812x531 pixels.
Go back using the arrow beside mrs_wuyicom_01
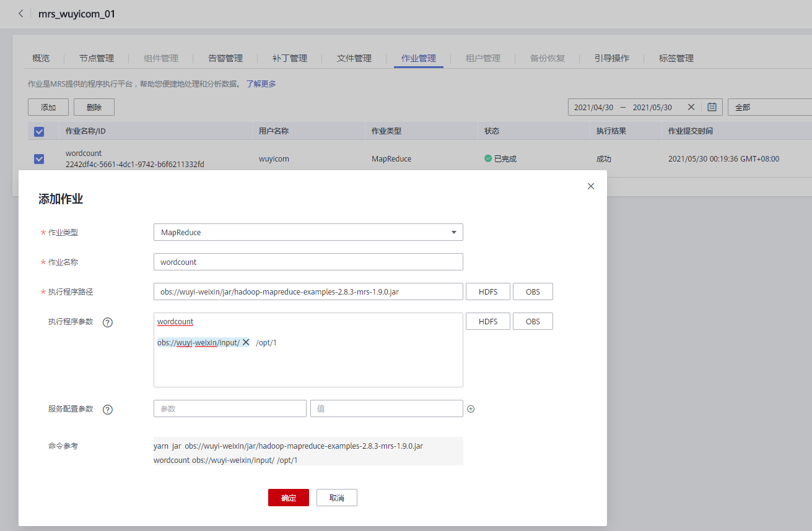pyautogui.click(x=20, y=14)
